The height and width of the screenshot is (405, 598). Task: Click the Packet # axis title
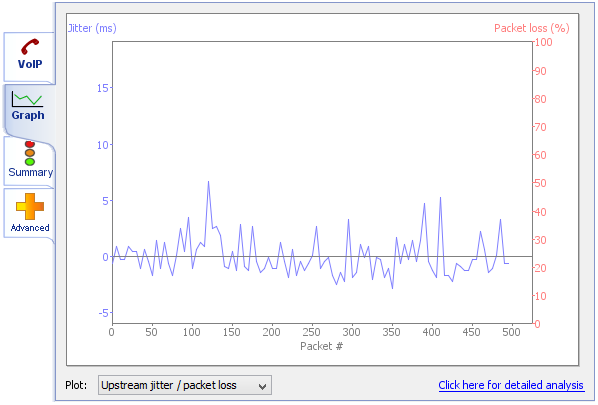point(322,346)
